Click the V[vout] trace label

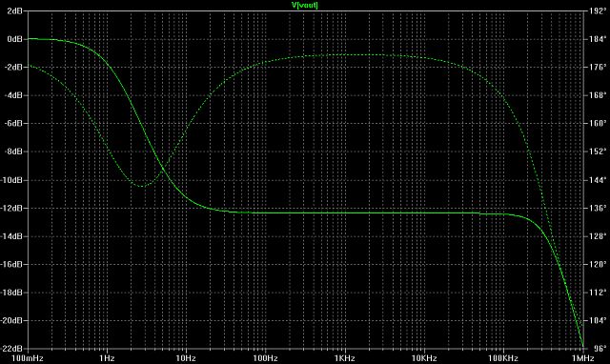click(x=305, y=5)
